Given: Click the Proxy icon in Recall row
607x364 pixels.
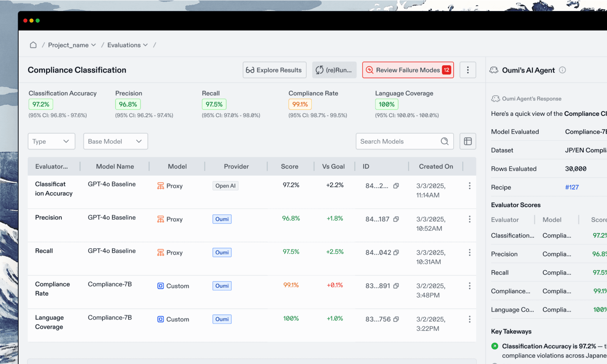Looking at the screenshot, I should tap(161, 252).
